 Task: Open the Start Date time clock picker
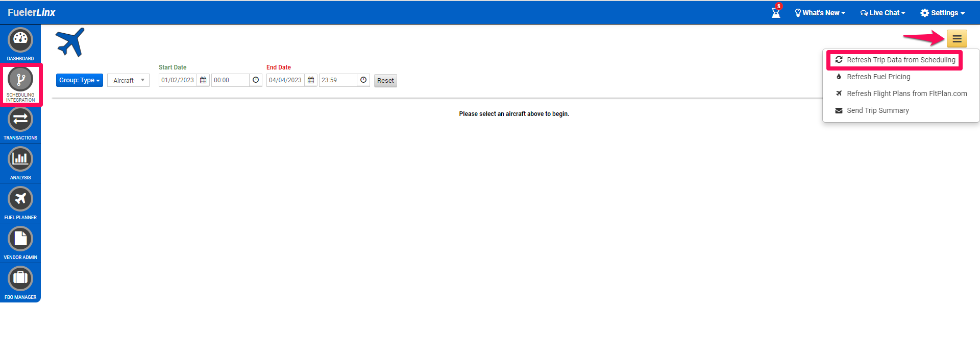[x=256, y=80]
